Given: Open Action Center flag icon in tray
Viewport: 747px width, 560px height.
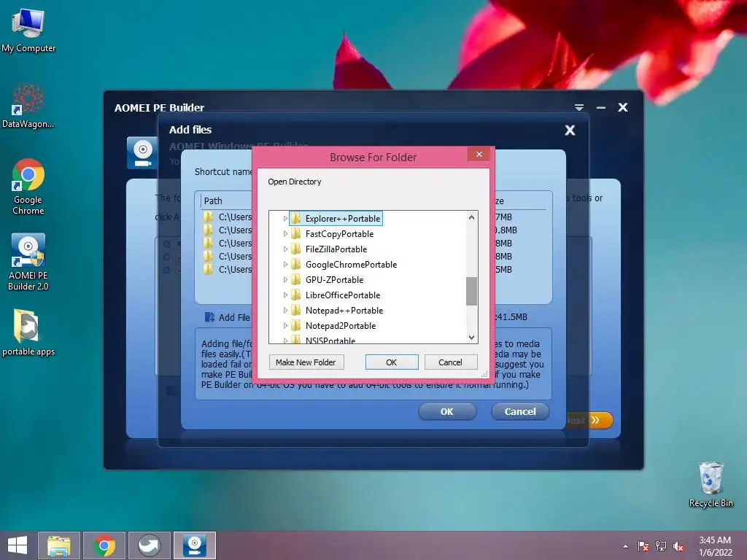Looking at the screenshot, I should (x=643, y=546).
